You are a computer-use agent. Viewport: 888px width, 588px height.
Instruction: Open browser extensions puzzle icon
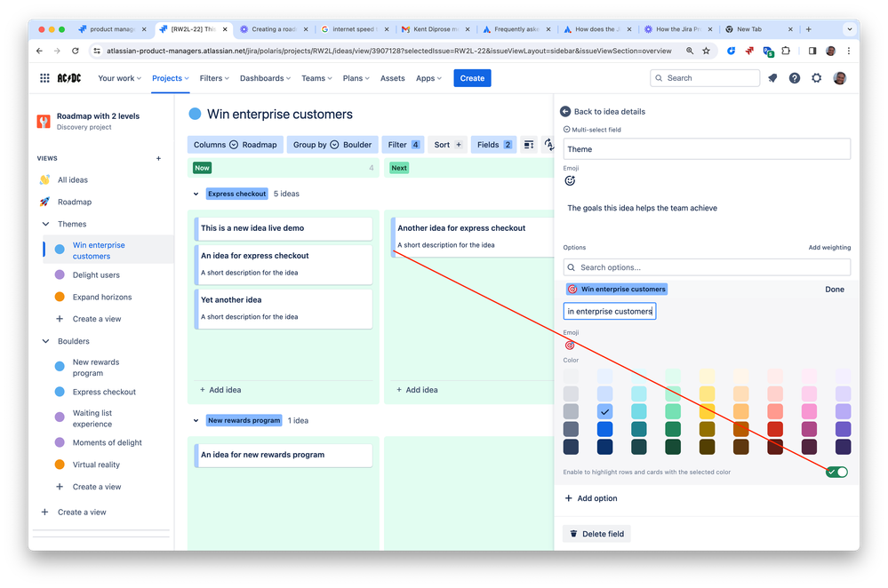pos(786,51)
